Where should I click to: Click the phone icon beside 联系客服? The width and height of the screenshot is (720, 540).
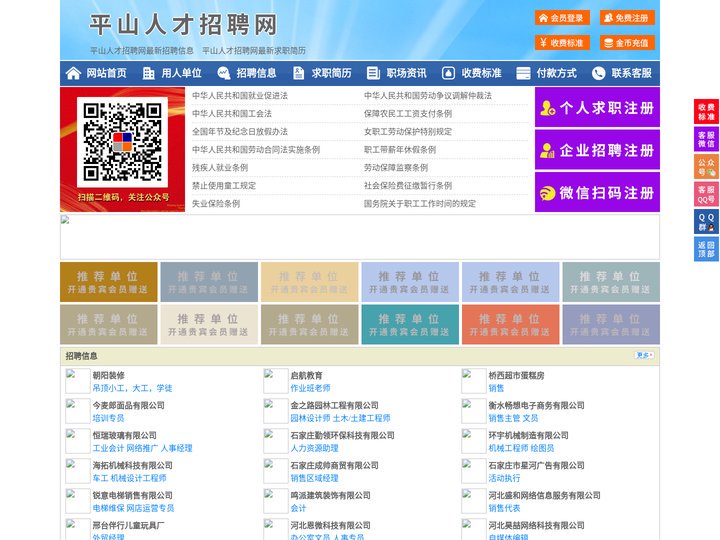click(598, 73)
